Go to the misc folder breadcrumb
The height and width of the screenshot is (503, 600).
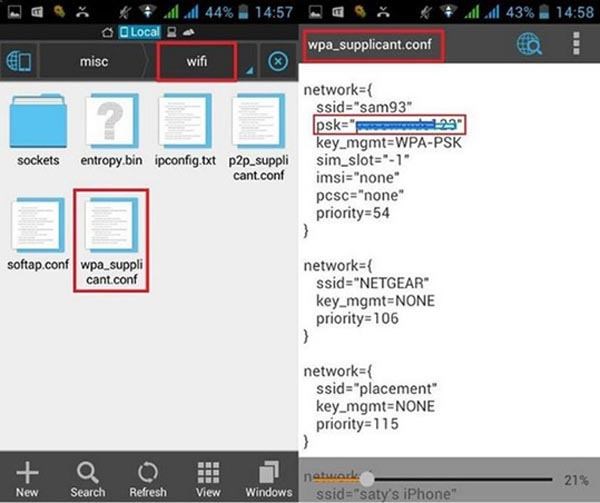[x=93, y=61]
